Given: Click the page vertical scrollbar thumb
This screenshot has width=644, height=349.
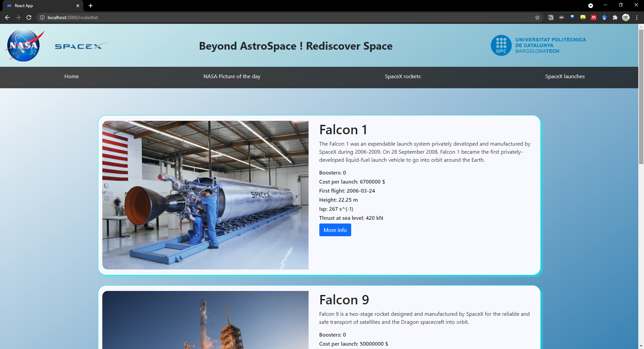Looking at the screenshot, I should click(x=641, y=97).
